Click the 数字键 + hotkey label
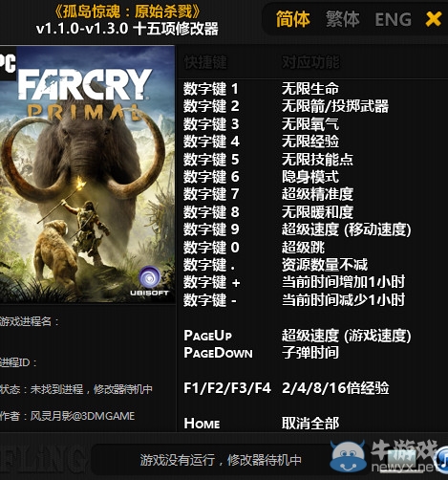448x480 pixels. click(x=212, y=282)
